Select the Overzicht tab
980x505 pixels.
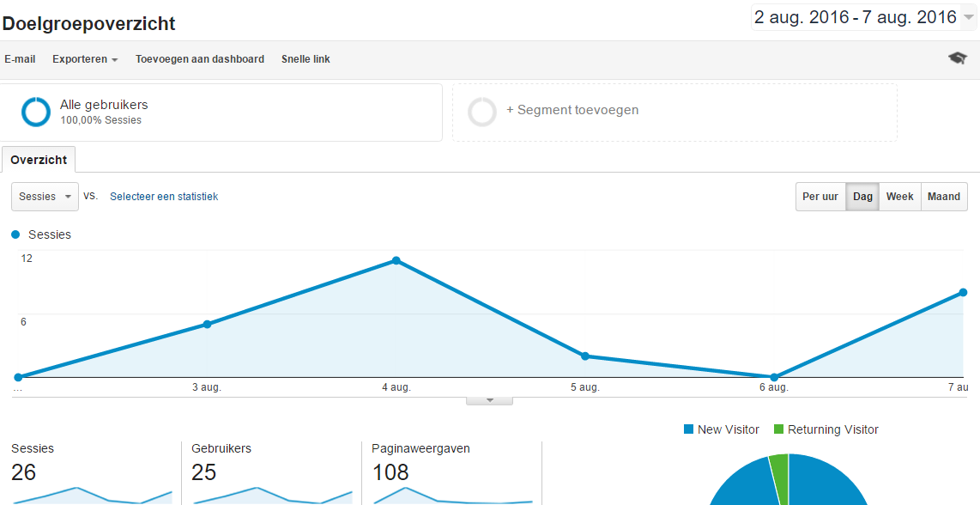38,160
